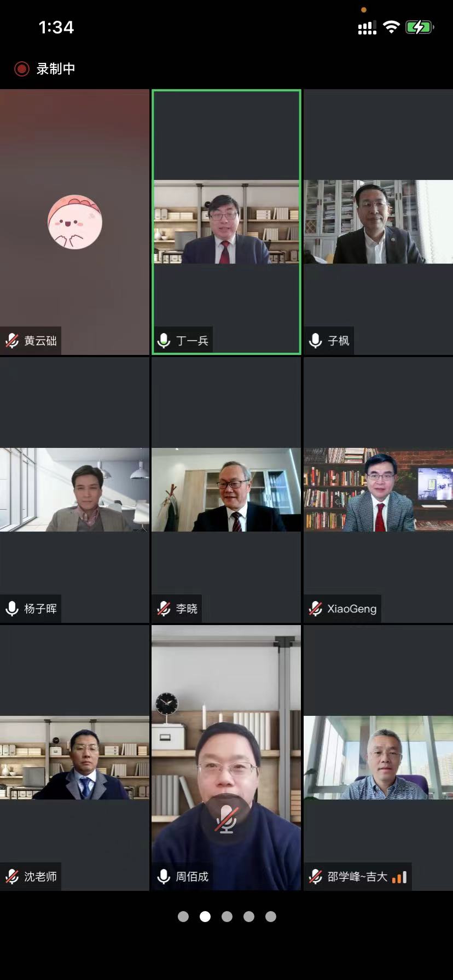The width and height of the screenshot is (453, 980).
Task: Go to the first page dot
Action: coord(183,917)
